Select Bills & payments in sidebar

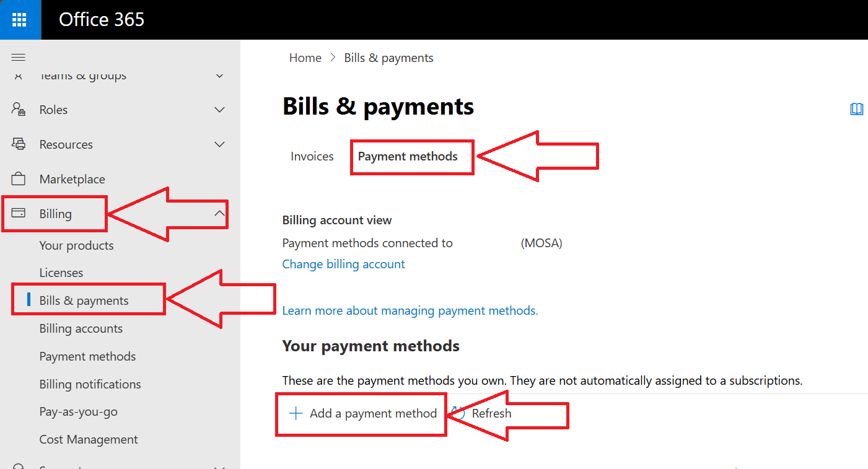click(84, 300)
